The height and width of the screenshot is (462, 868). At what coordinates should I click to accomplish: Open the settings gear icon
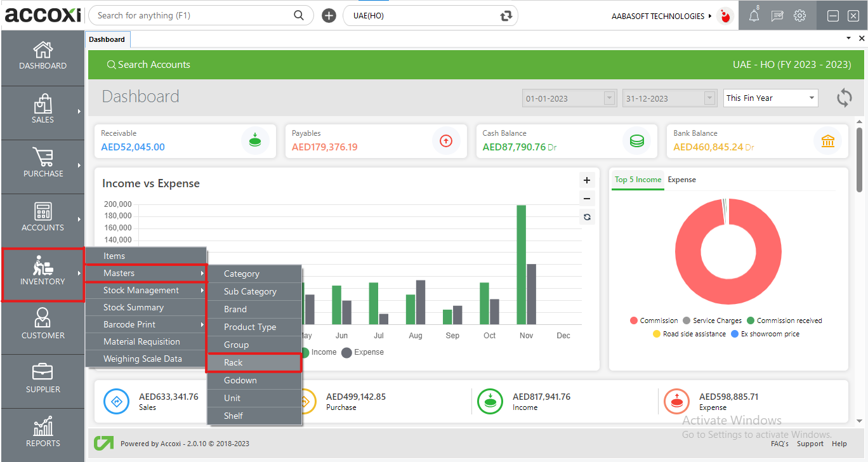coord(799,16)
